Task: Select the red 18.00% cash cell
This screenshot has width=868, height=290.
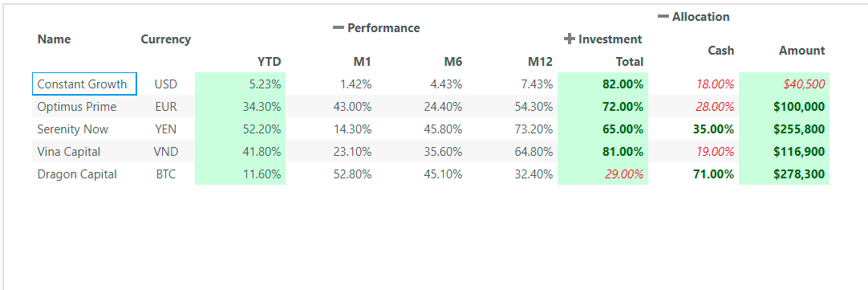Action: click(694, 84)
